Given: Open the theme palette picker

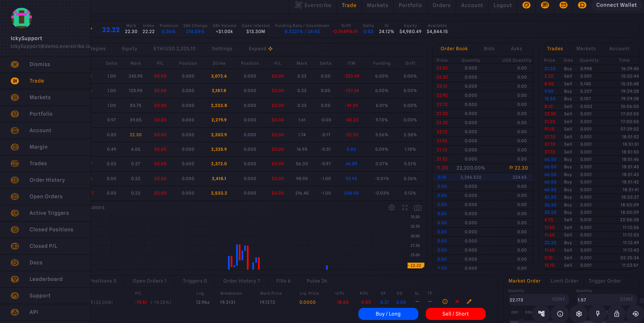Looking at the screenshot, I should pyautogui.click(x=526, y=5).
